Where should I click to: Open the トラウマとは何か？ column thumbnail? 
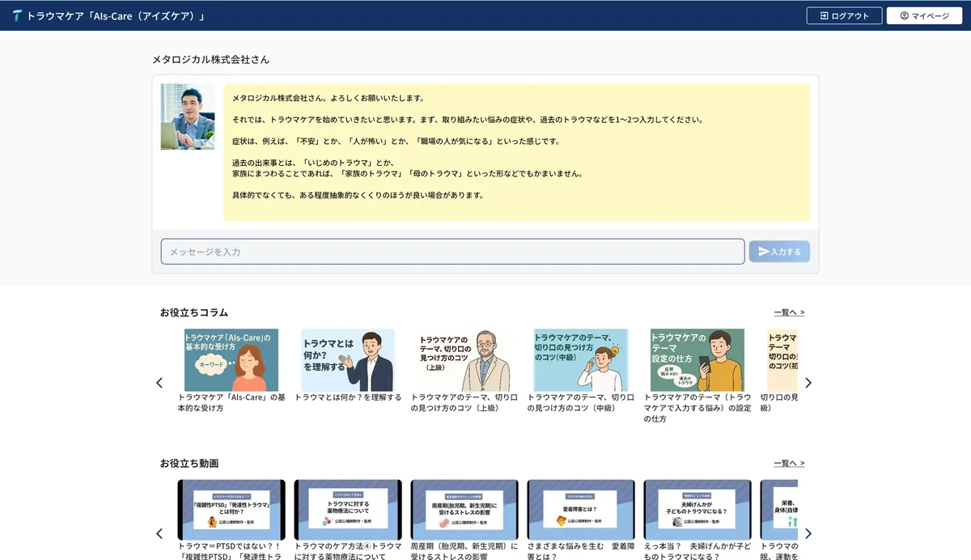tap(348, 360)
